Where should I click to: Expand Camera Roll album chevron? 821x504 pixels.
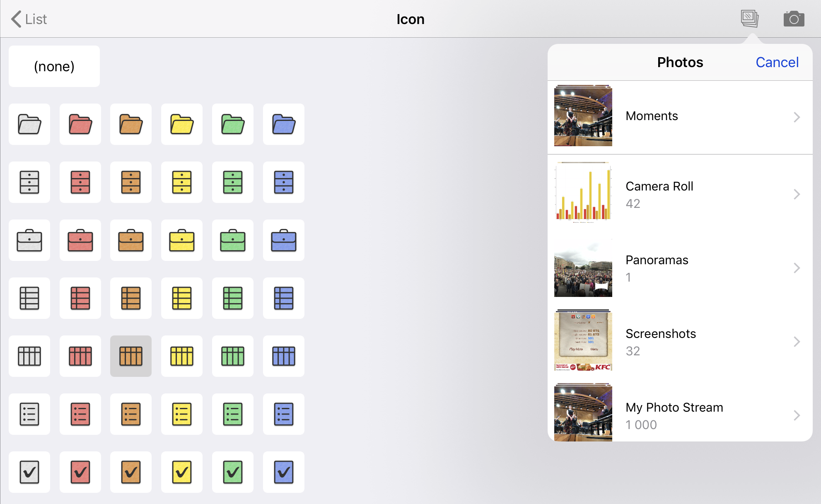coord(797,194)
